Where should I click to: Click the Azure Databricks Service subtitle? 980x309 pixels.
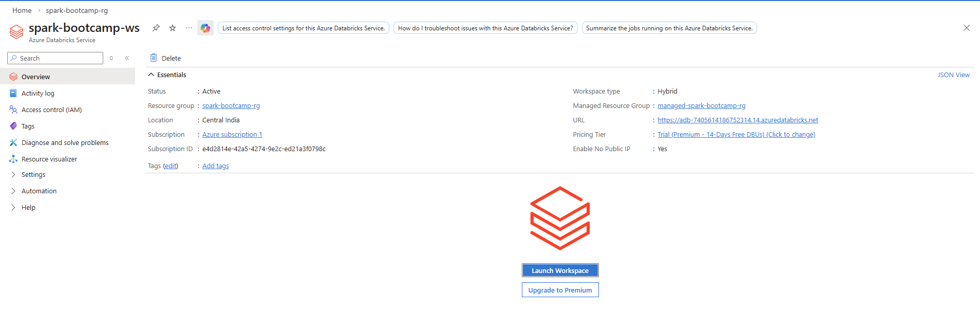[x=62, y=40]
